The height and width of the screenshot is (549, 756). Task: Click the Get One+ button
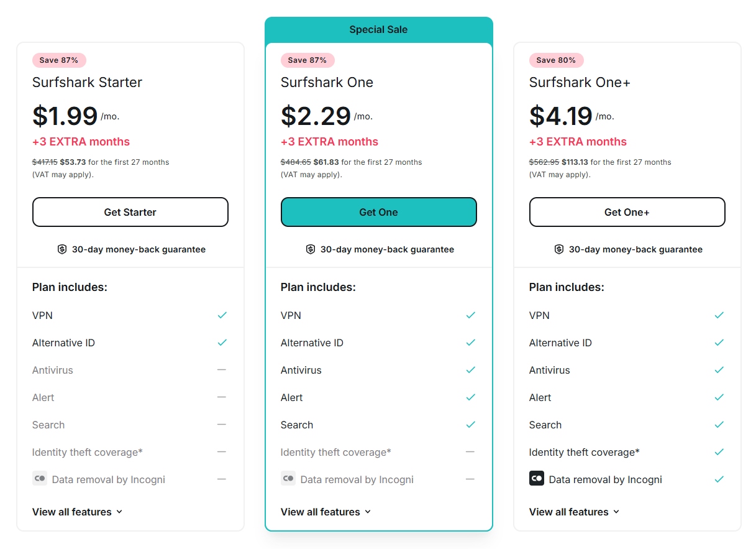tap(627, 212)
